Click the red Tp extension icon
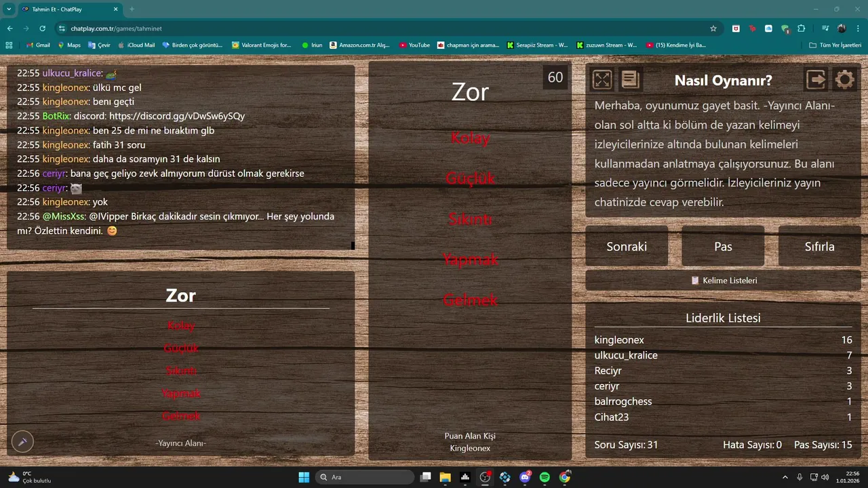Image resolution: width=868 pixels, height=488 pixels. pyautogui.click(x=753, y=28)
